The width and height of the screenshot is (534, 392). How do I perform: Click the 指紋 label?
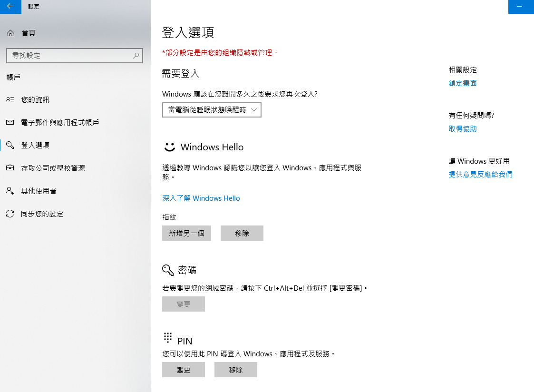(x=169, y=217)
